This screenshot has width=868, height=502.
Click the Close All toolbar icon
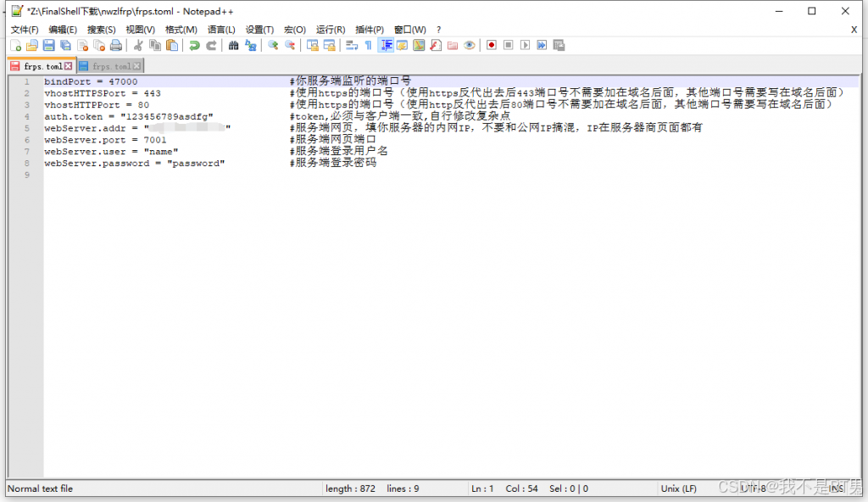[x=99, y=46]
